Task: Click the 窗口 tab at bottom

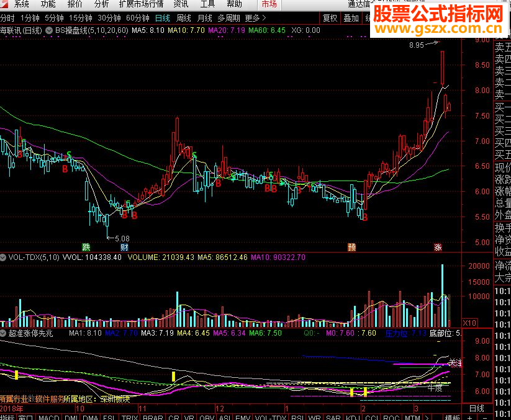Action: pos(25,418)
